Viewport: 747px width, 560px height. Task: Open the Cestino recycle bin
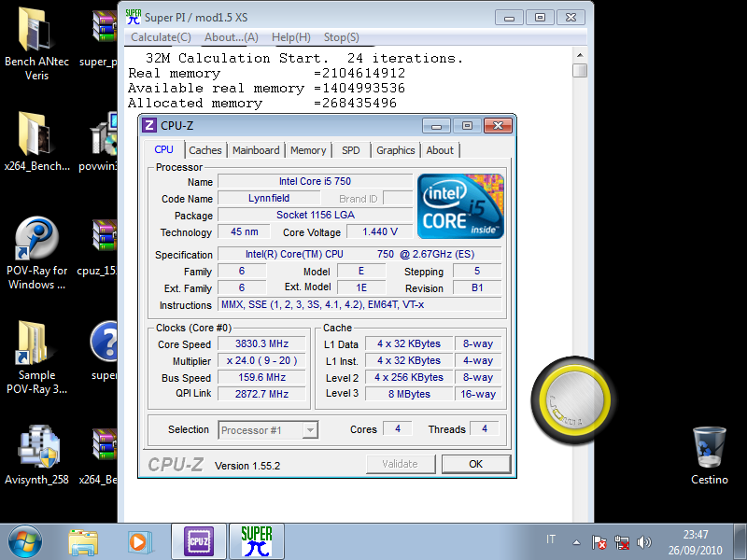(709, 447)
